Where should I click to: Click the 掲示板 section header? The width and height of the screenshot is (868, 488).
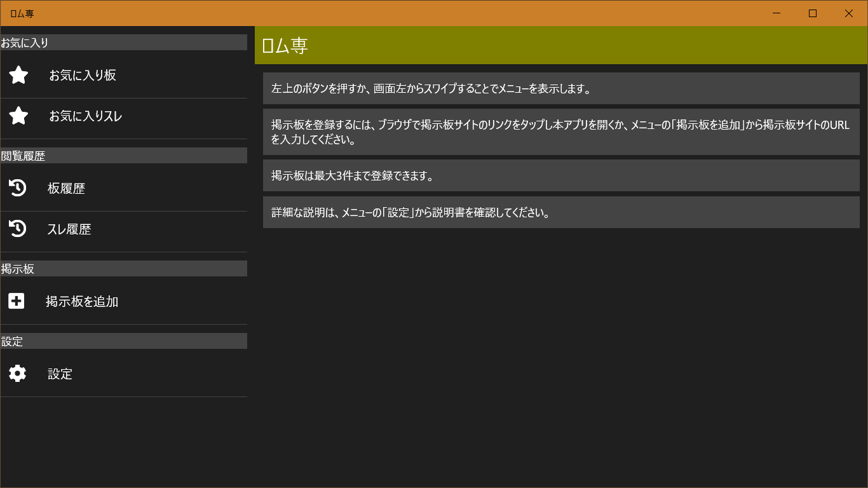pyautogui.click(x=124, y=268)
